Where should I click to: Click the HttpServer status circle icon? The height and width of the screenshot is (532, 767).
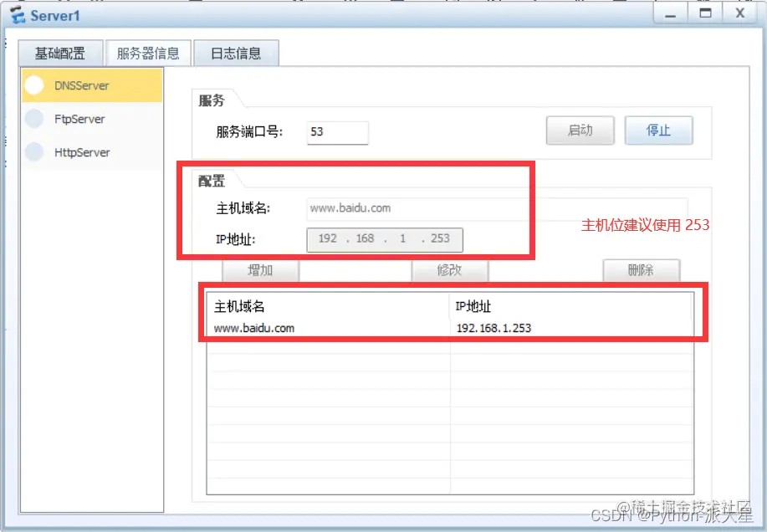point(34,151)
